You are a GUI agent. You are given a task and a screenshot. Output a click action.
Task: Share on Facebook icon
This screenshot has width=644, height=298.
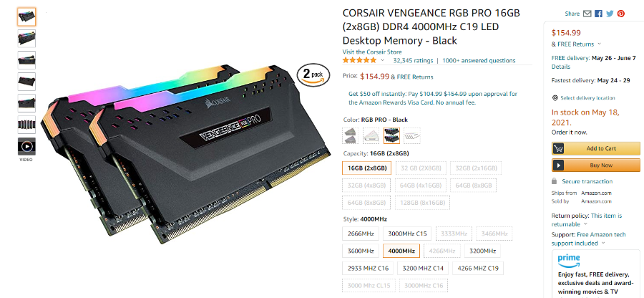(x=598, y=14)
